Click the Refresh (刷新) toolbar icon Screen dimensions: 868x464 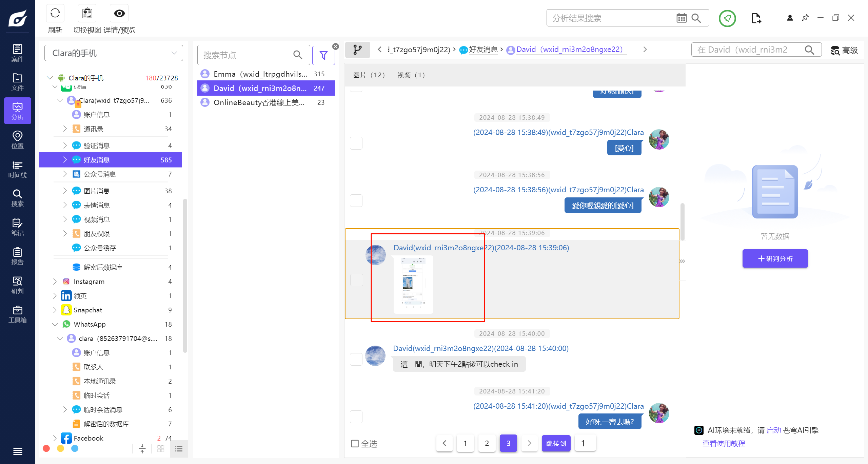55,14
